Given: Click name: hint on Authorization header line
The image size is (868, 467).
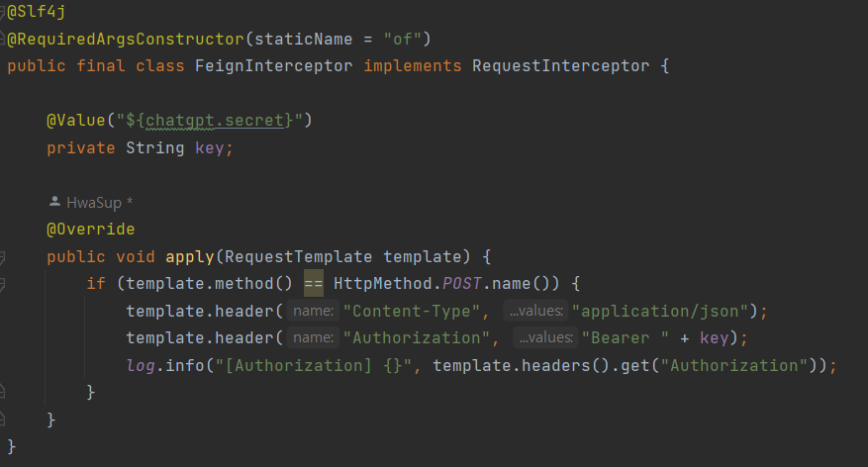Looking at the screenshot, I should pos(314,337).
